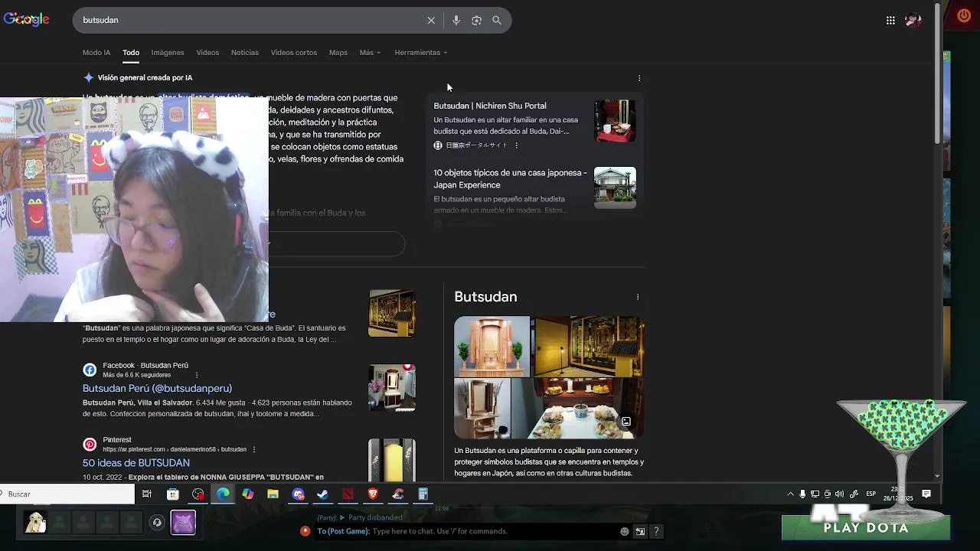
Task: Open Dota chat help question mark
Action: pos(656,531)
